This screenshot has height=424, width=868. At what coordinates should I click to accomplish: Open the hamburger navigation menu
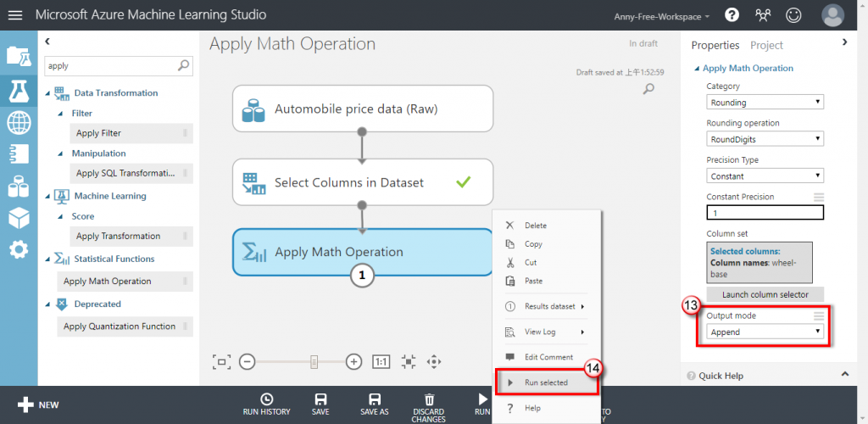point(15,15)
